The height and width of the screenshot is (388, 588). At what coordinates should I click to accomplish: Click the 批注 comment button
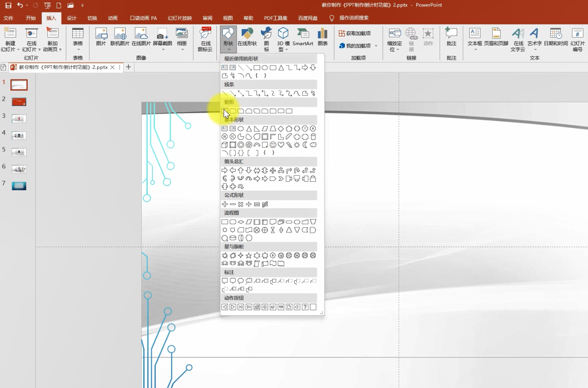coord(451,37)
